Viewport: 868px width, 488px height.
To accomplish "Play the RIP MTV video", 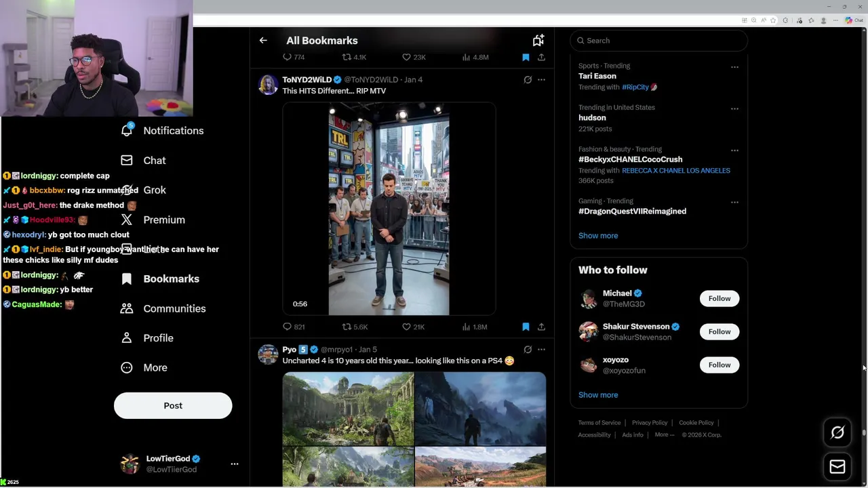I will tap(389, 209).
